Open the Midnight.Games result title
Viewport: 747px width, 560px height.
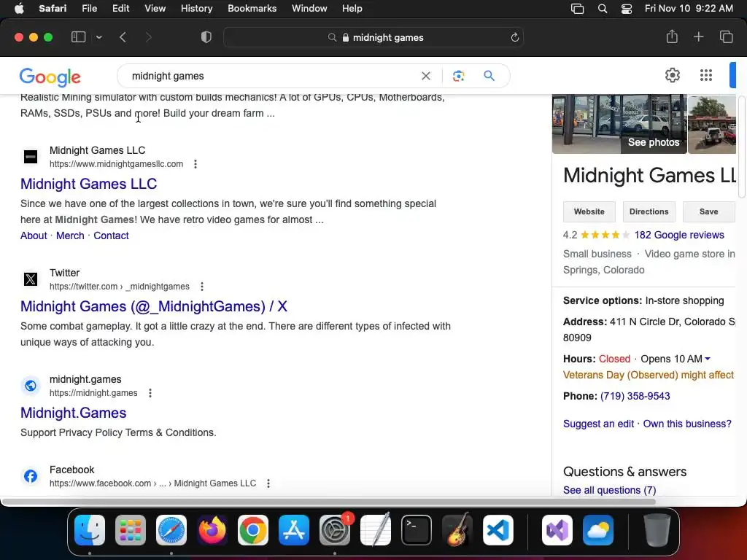[74, 413]
